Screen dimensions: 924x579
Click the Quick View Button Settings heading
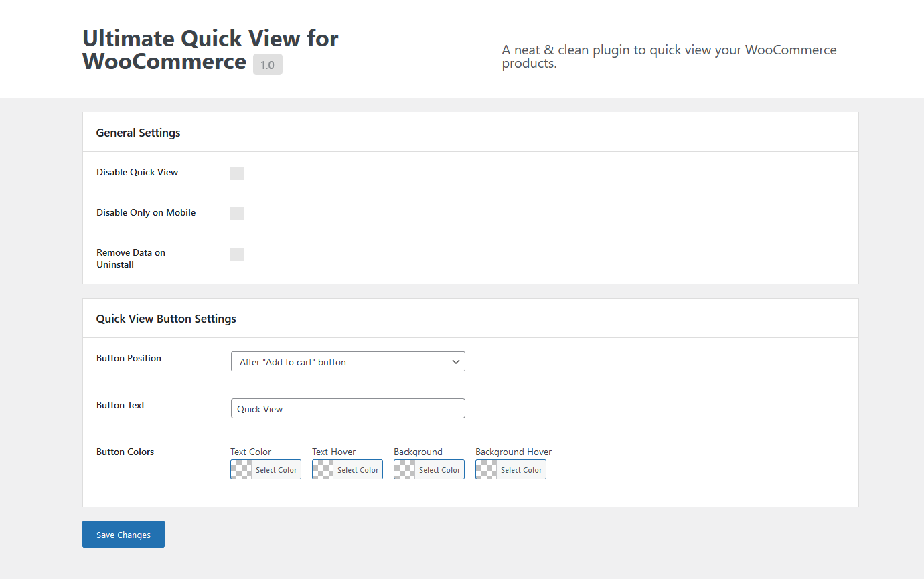(166, 319)
